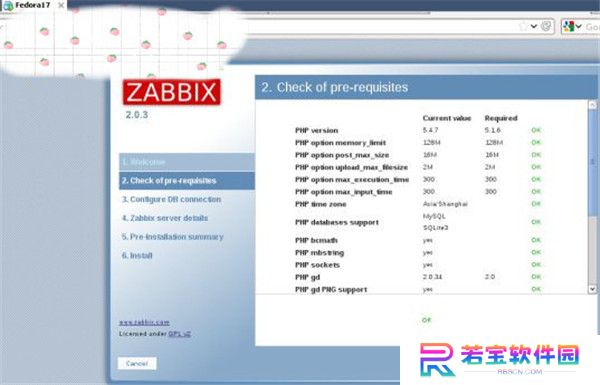
Task: Click OK status of the PHP time zone row
Action: 536,204
